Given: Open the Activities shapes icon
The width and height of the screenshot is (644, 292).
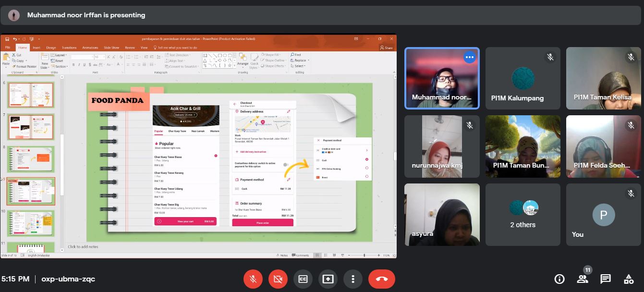Looking at the screenshot, I should click(629, 279).
